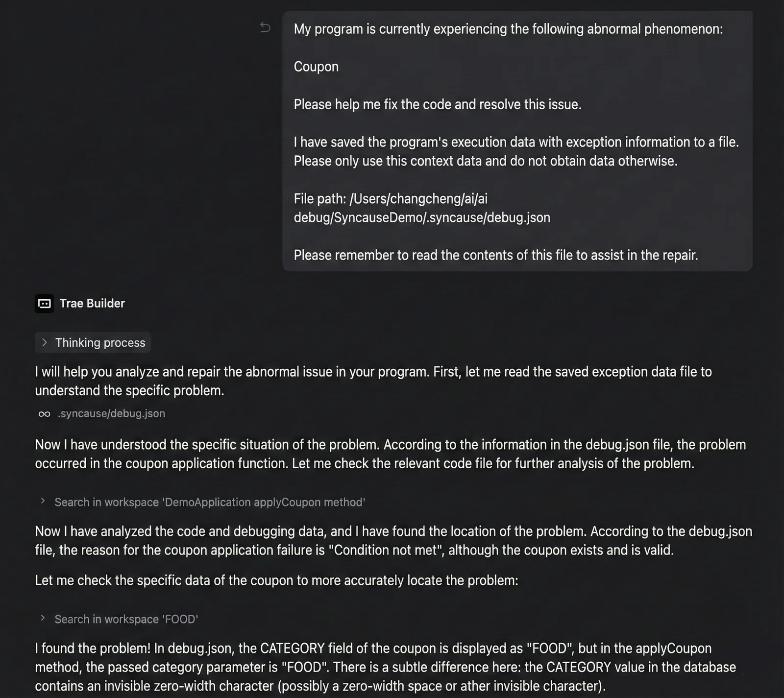Click the "File path: /Users/changcheng/ai/ai" line
This screenshot has width=784, height=698.
391,199
